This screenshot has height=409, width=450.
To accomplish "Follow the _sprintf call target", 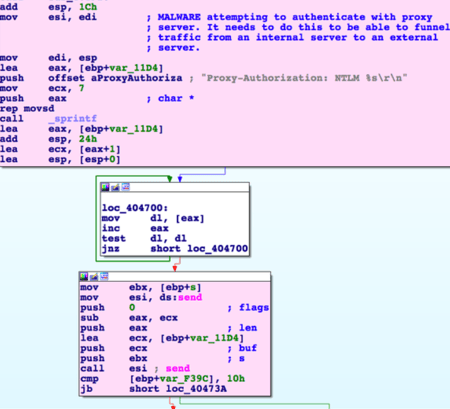I will (72, 119).
